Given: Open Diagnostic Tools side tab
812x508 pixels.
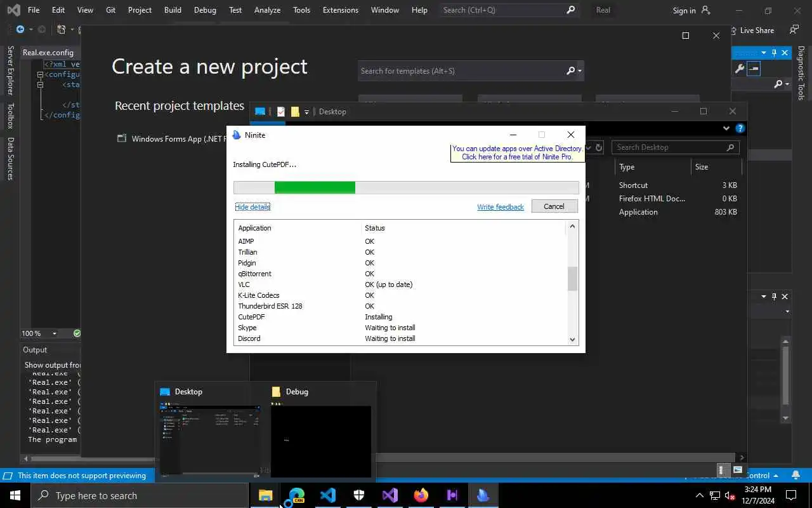Looking at the screenshot, I should click(x=801, y=72).
